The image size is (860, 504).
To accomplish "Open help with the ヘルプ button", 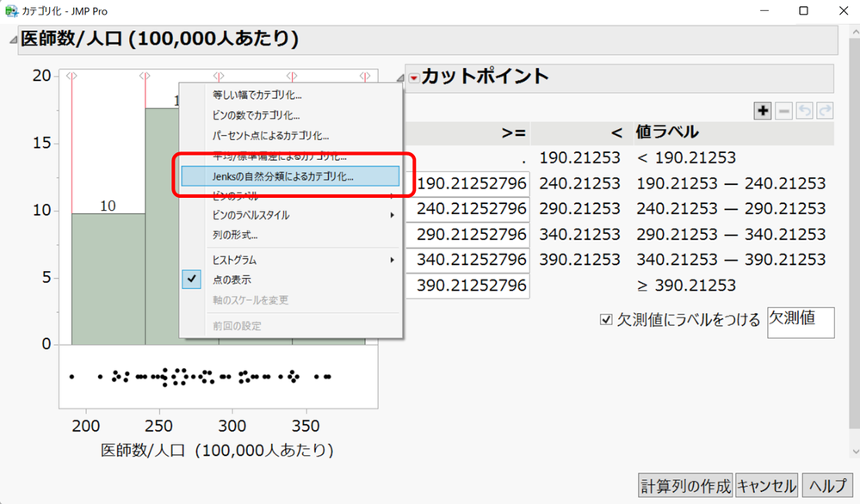I will [828, 486].
